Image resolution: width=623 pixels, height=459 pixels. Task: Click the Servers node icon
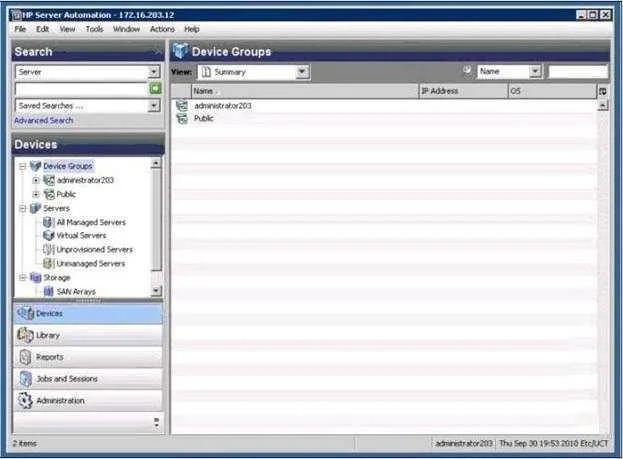pyautogui.click(x=35, y=208)
